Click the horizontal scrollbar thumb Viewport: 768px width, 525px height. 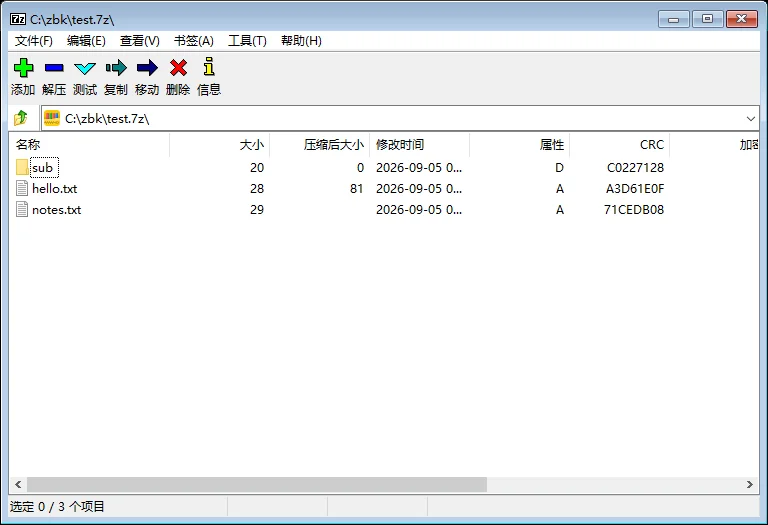[x=257, y=484]
